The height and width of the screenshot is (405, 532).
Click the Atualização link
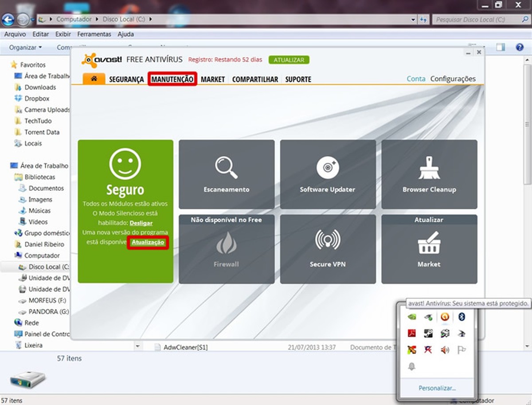tap(148, 242)
